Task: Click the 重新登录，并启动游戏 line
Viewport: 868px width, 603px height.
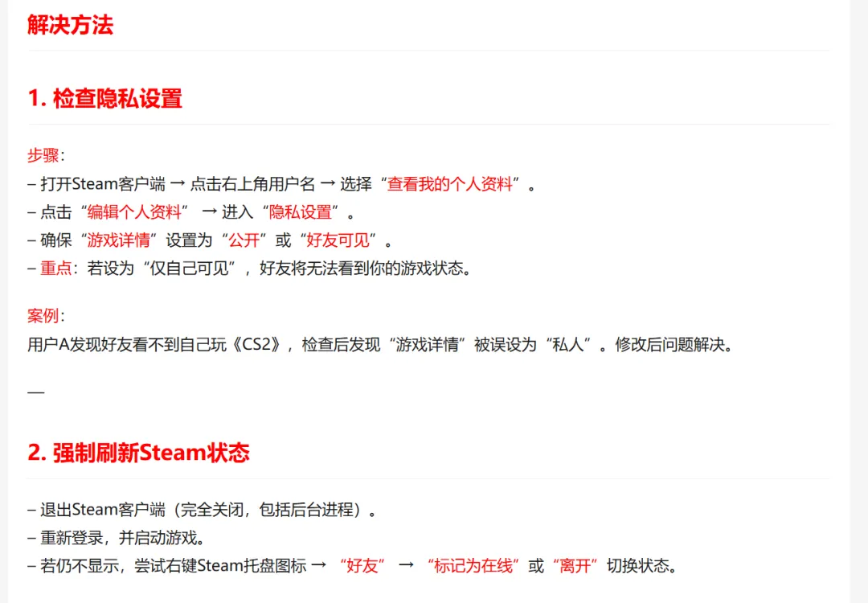Action: click(117, 538)
